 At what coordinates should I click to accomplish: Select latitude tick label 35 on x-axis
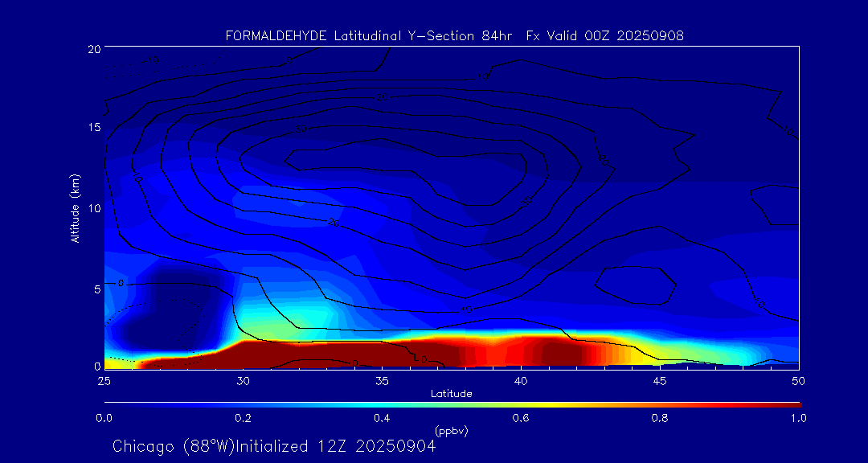click(382, 379)
